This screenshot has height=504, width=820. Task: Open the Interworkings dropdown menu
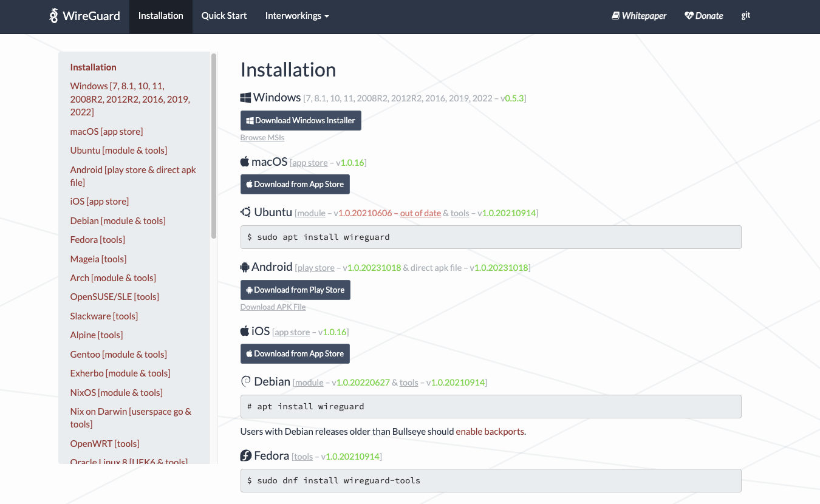[297, 16]
